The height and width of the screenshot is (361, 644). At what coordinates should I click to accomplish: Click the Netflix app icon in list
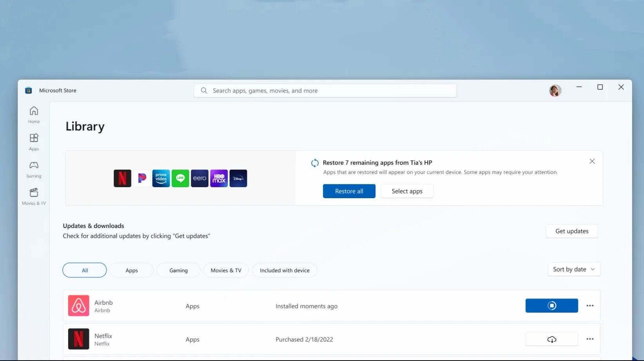(x=78, y=339)
